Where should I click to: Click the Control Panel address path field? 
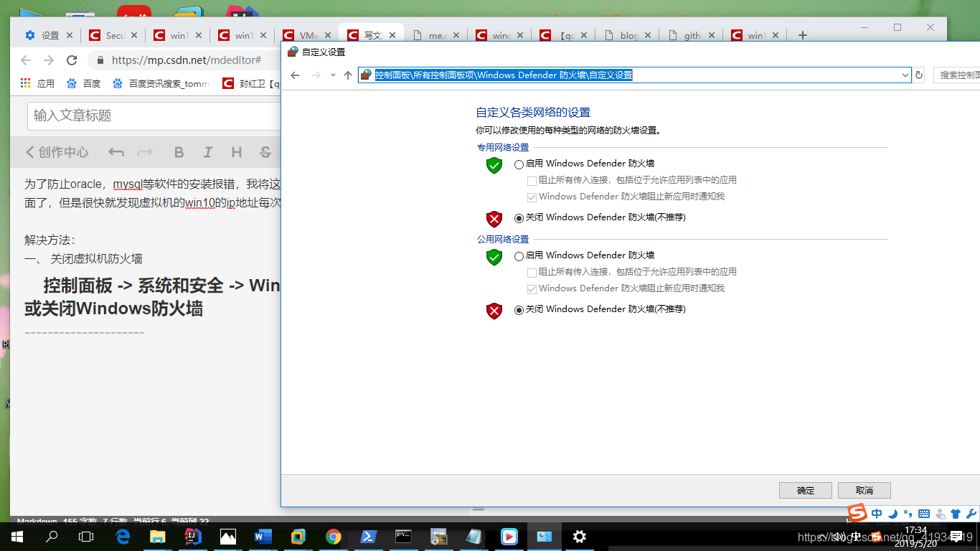click(x=635, y=75)
